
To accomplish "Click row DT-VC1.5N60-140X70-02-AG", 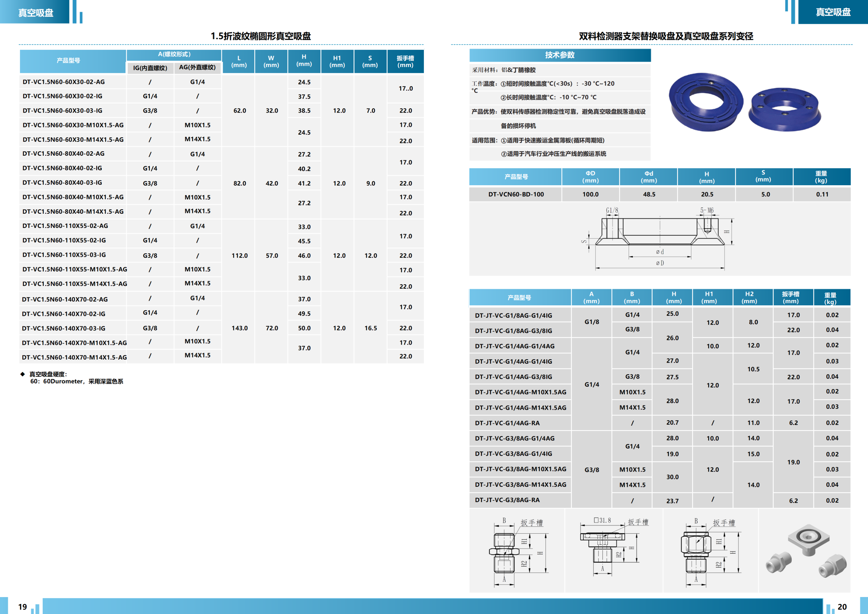I will 221,299.
